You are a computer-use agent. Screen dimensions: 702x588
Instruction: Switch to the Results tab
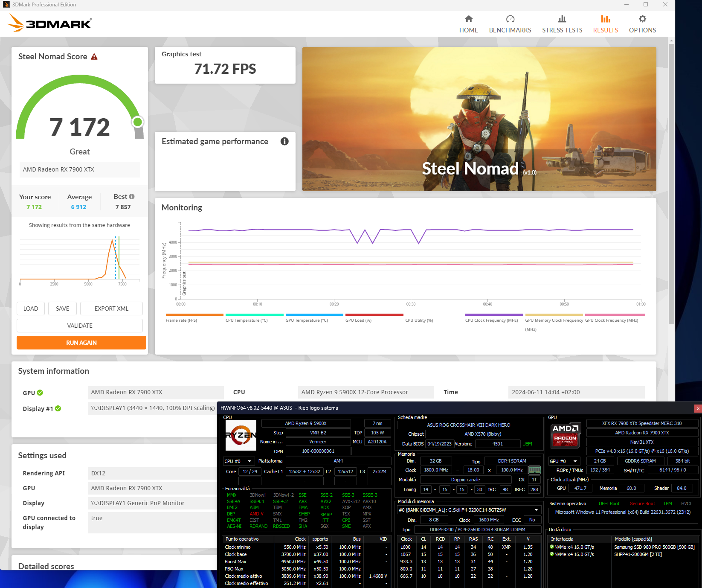(605, 24)
